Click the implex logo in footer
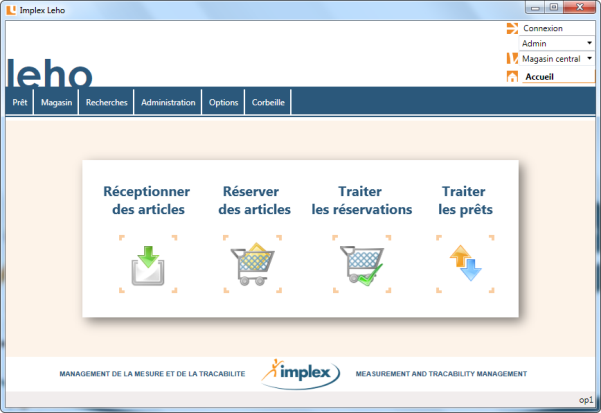The height and width of the screenshot is (413, 601). point(301,374)
